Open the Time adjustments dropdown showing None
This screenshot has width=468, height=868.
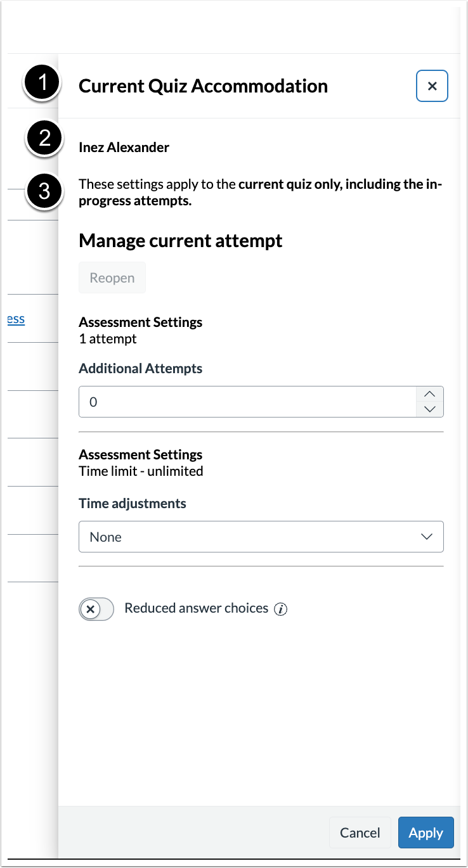(x=261, y=537)
